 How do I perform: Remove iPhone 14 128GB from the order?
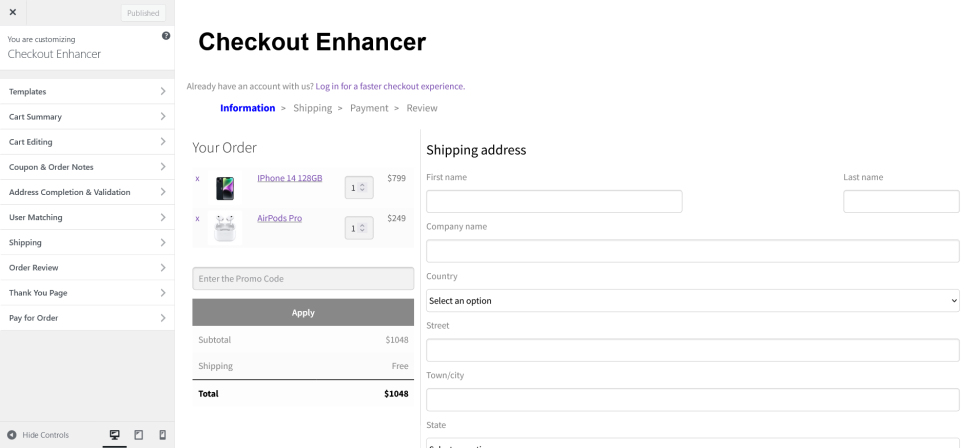click(x=197, y=179)
